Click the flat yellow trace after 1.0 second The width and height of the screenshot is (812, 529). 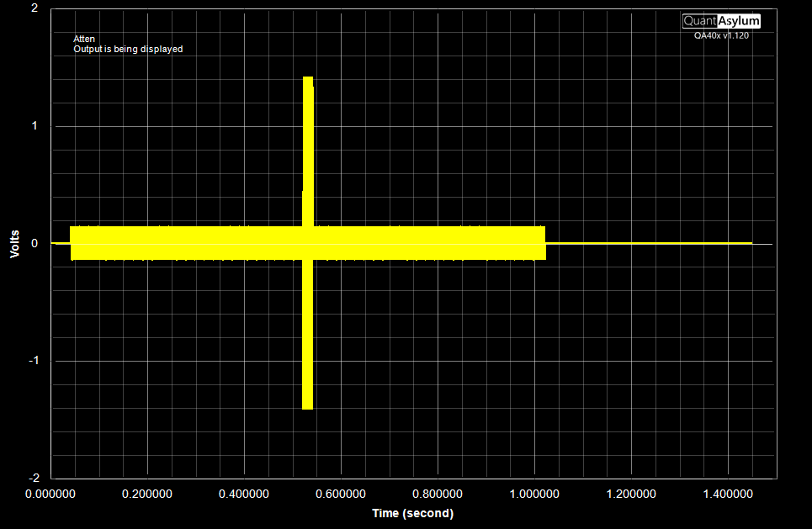click(649, 243)
